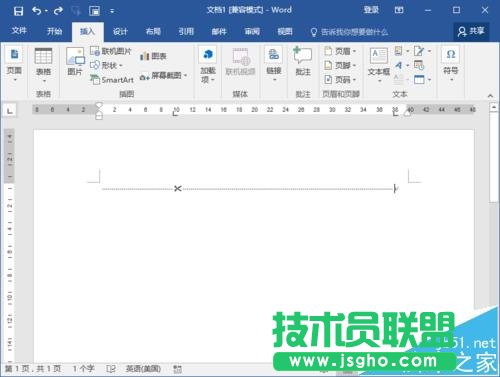Open the proofing check icon in status bar
Image resolution: width=500 pixels, height=377 pixels.
point(111,369)
